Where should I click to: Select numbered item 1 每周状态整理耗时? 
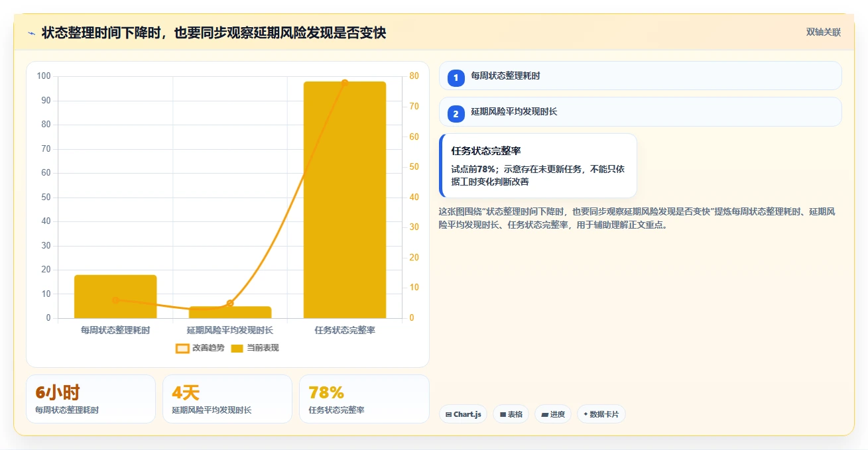click(640, 76)
